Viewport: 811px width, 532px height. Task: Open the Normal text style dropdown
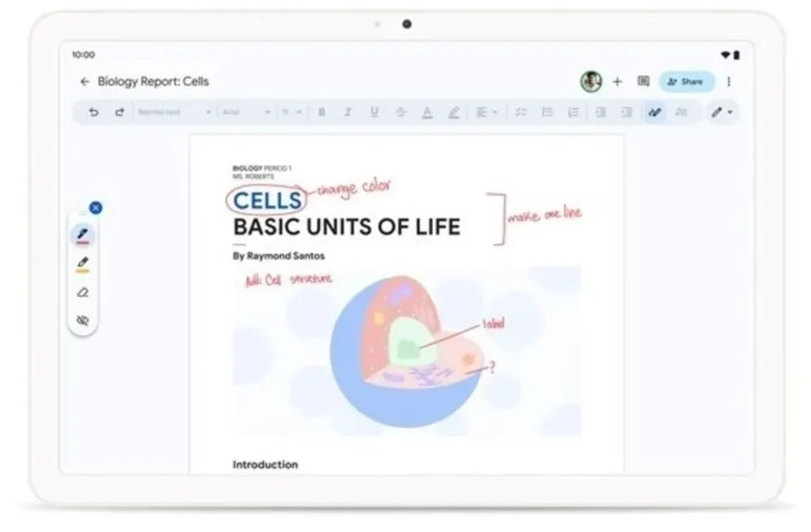(174, 112)
